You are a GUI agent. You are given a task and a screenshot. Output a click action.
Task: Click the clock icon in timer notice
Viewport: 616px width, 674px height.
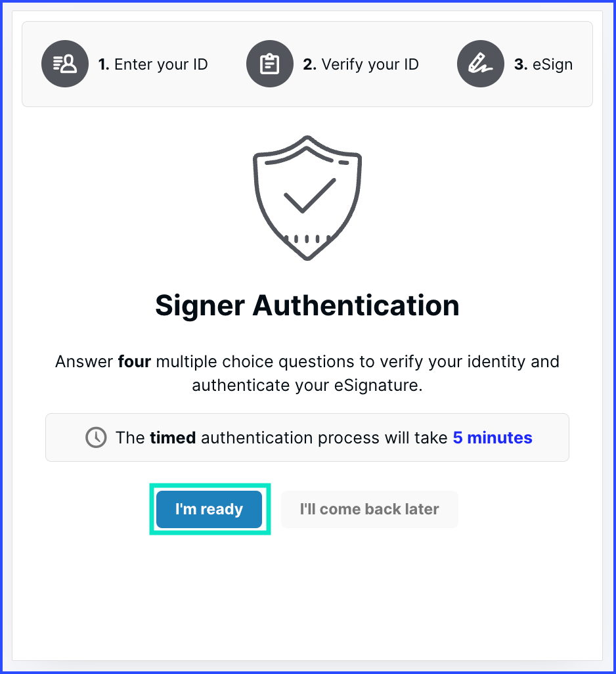(96, 438)
